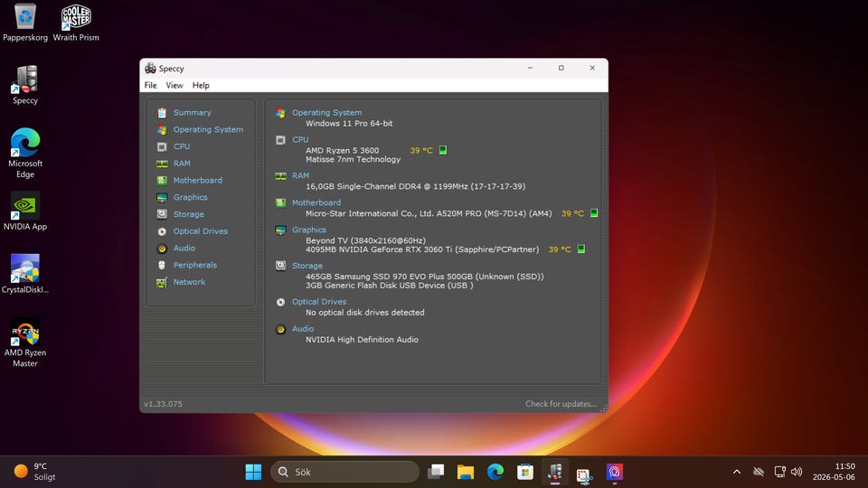
Task: Click the RAM icon in summary panel
Action: [280, 176]
